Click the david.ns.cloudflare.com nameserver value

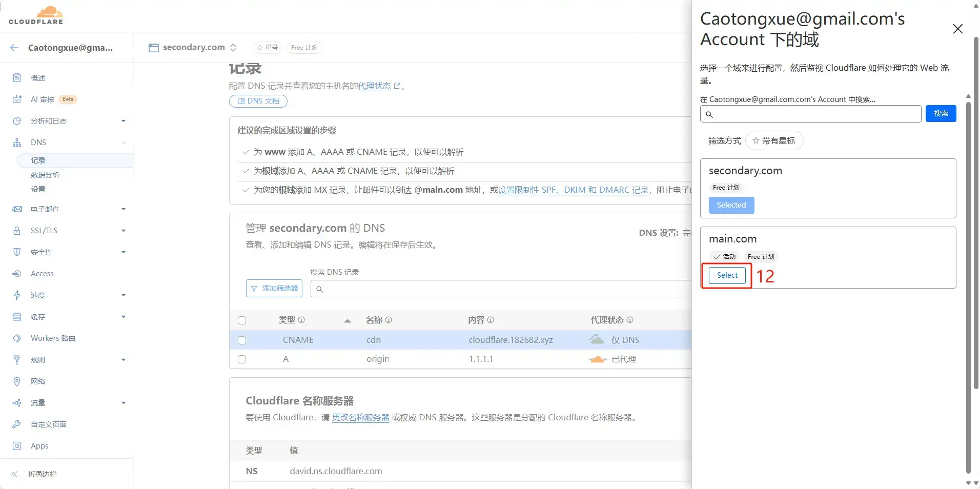pyautogui.click(x=336, y=471)
